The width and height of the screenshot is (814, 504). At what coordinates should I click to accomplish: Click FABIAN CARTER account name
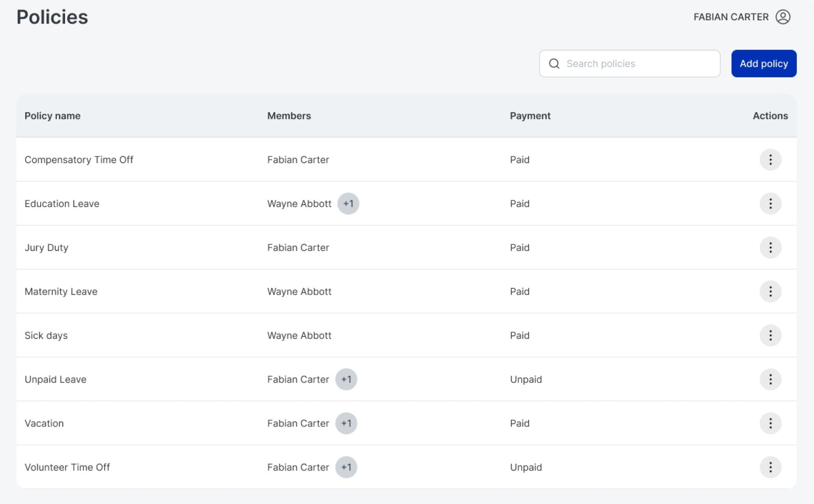[731, 17]
